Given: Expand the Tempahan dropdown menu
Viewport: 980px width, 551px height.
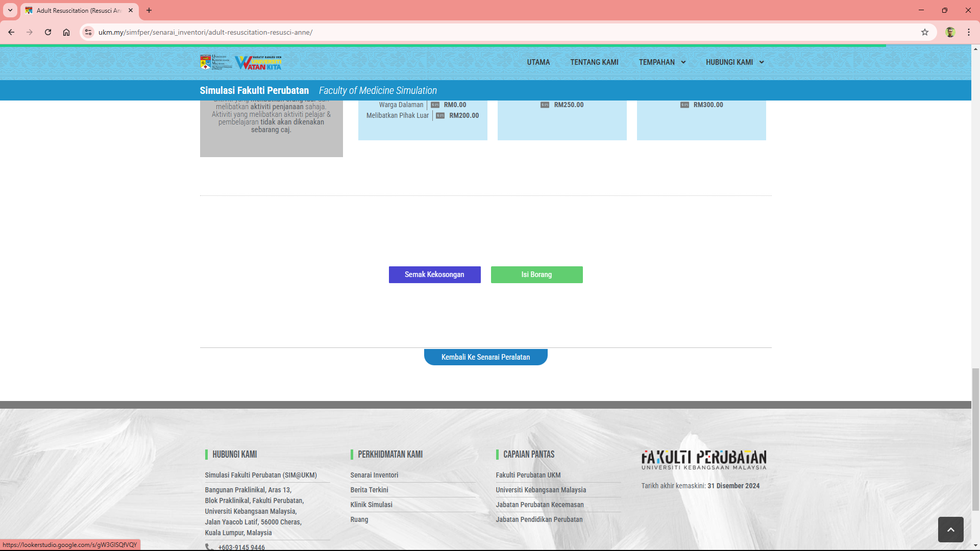Looking at the screenshot, I should pos(662,62).
